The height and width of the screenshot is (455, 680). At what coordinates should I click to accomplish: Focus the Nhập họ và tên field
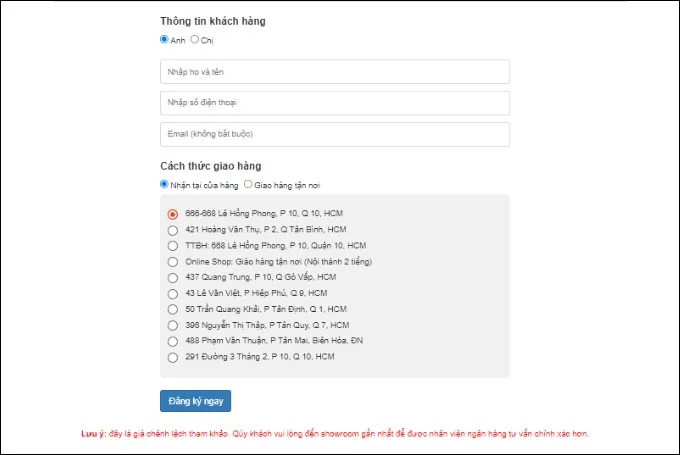[x=335, y=72]
